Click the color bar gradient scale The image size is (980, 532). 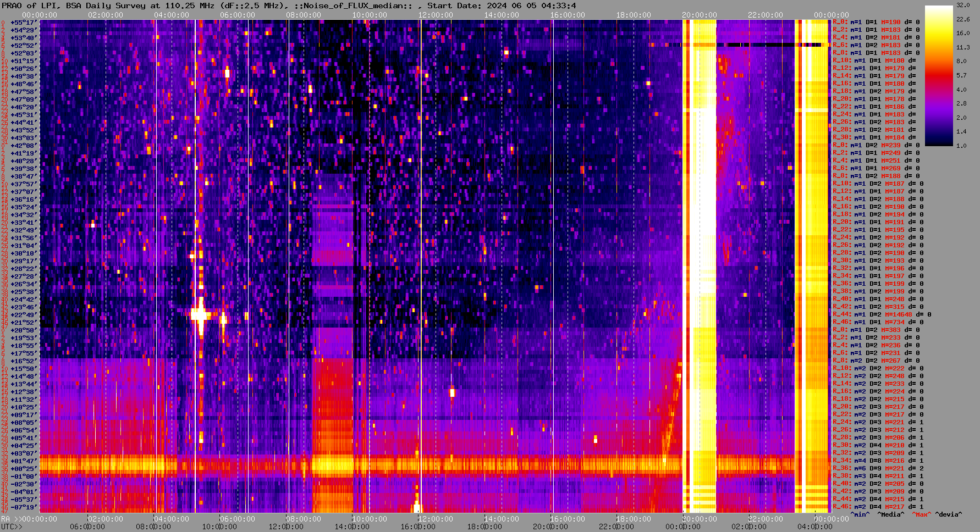939,75
